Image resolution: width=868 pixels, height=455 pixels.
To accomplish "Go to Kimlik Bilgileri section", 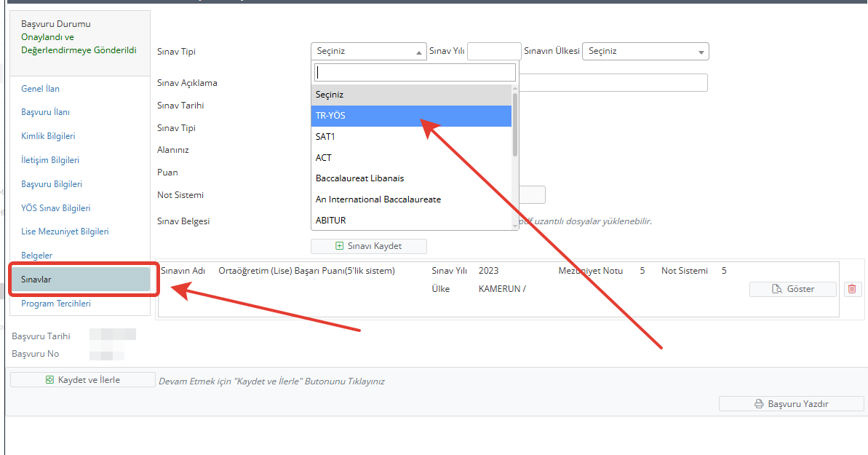I will pyautogui.click(x=48, y=136).
